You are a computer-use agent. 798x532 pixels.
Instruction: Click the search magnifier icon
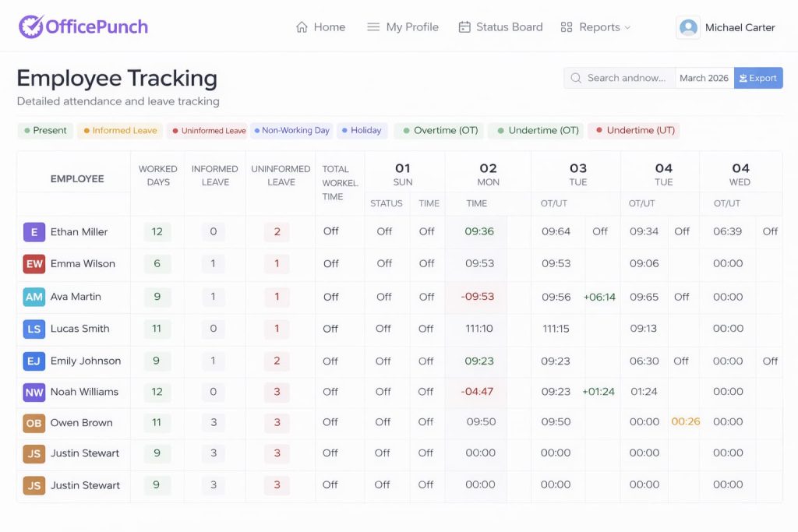(576, 78)
